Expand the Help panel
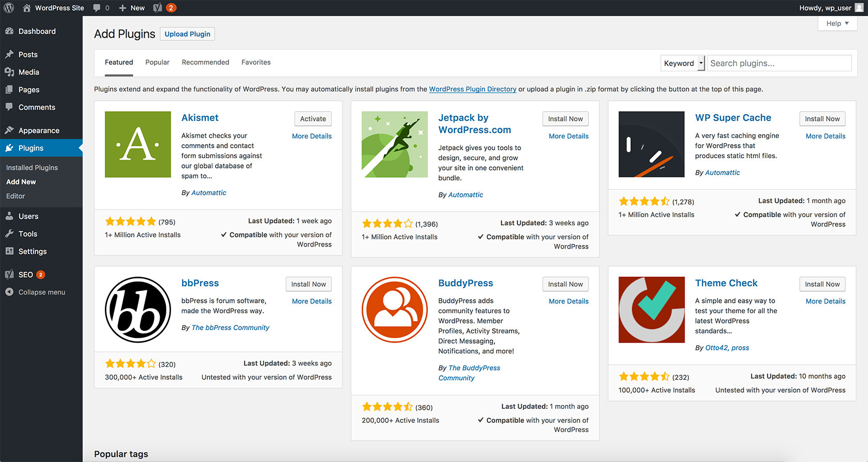The image size is (868, 462). click(x=837, y=23)
